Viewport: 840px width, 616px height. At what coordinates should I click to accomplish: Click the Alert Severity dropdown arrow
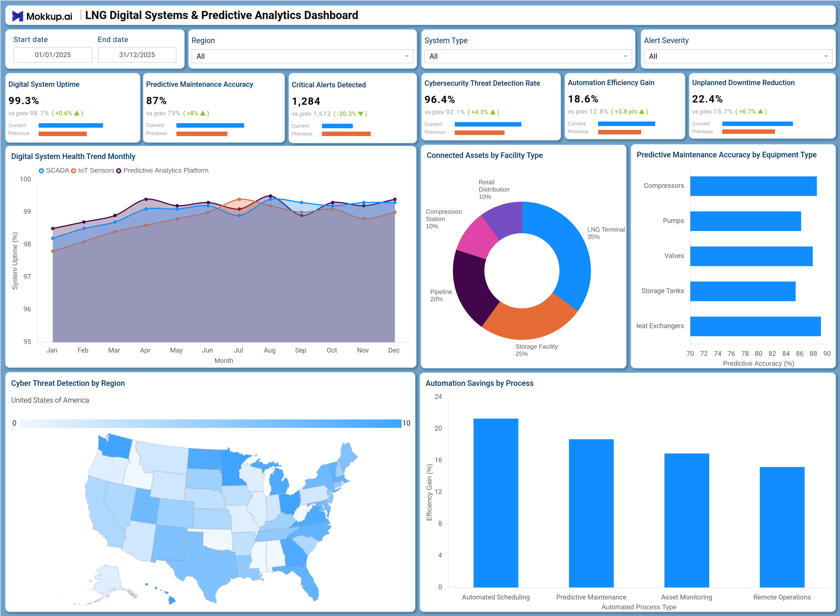click(x=825, y=56)
